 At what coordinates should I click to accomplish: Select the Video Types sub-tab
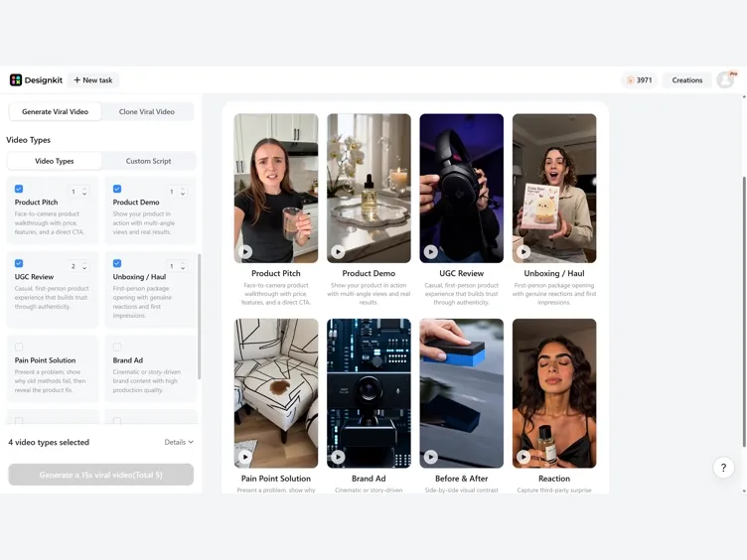(x=55, y=161)
